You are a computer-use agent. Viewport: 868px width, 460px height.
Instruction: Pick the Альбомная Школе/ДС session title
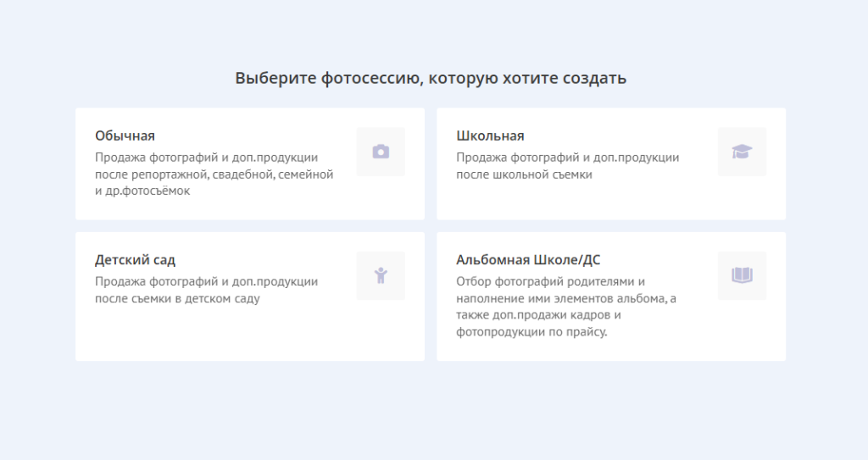tap(527, 259)
